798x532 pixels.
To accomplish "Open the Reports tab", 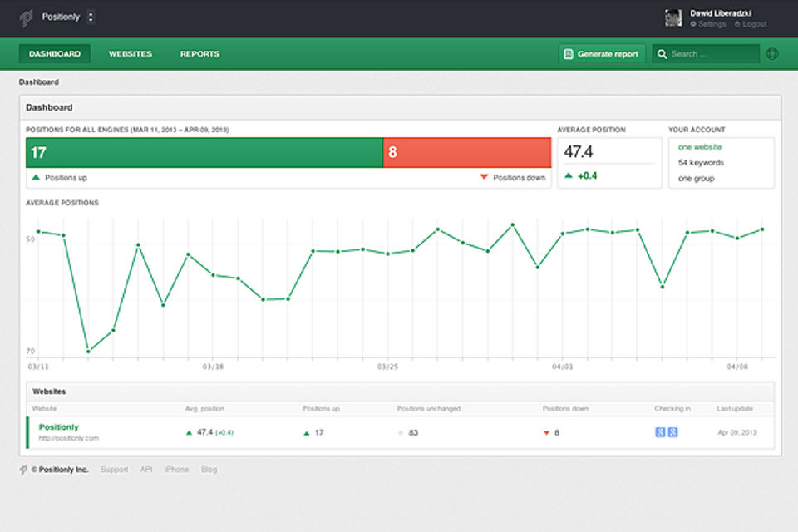I will point(199,54).
